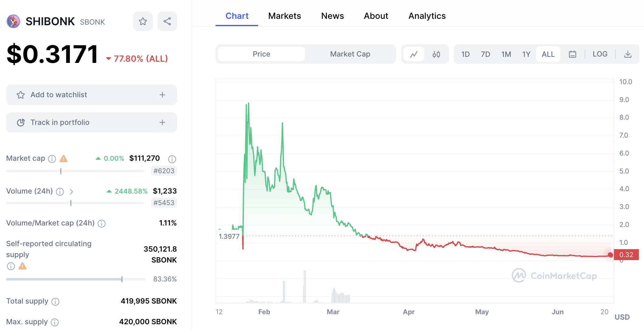
Task: Open the Chart tab
Action: (237, 16)
